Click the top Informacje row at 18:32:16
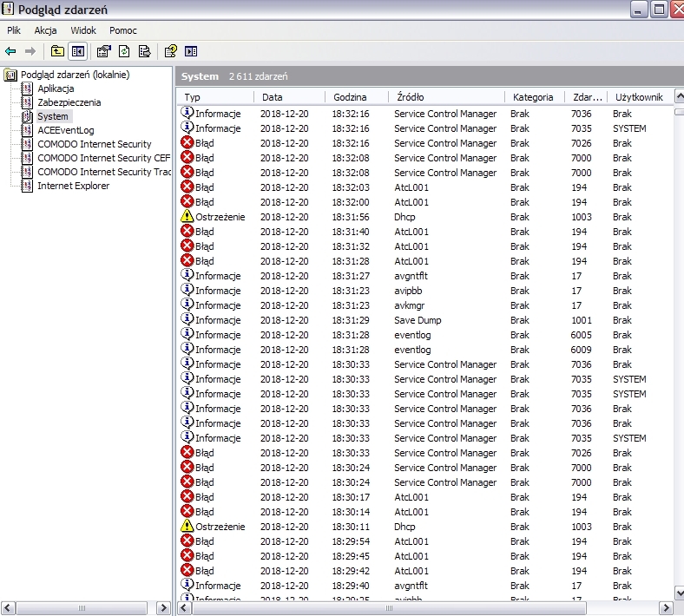This screenshot has width=684, height=616. click(x=425, y=114)
